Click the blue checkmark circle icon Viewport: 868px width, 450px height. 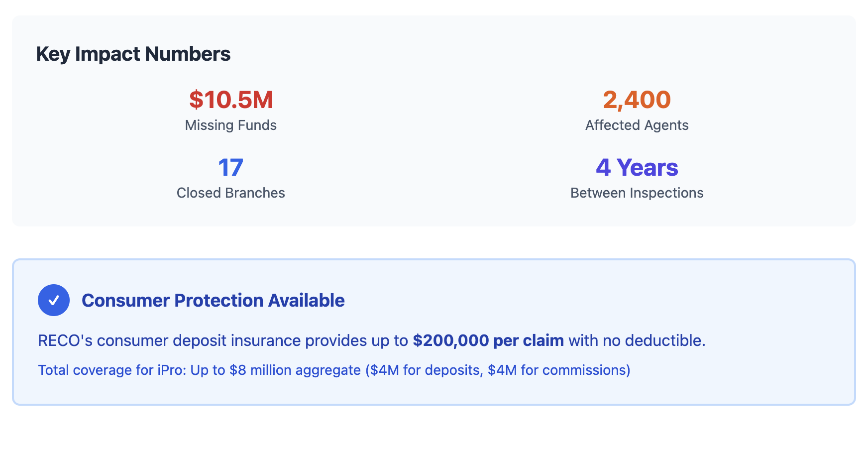click(54, 300)
